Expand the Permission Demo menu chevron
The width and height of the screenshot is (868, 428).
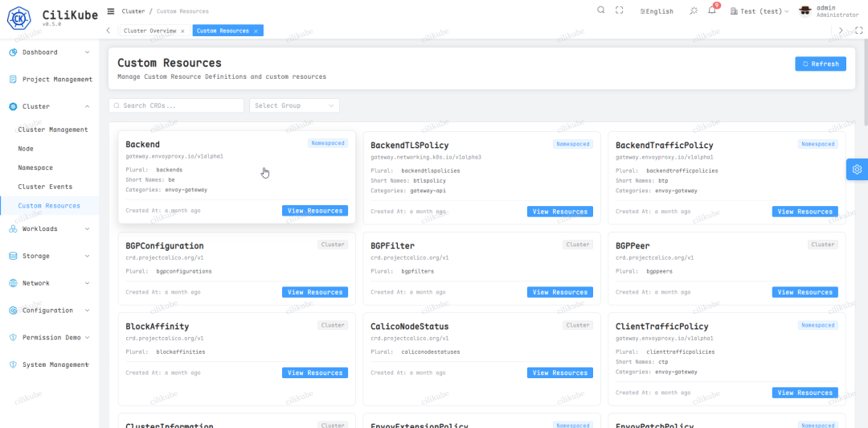click(x=87, y=338)
